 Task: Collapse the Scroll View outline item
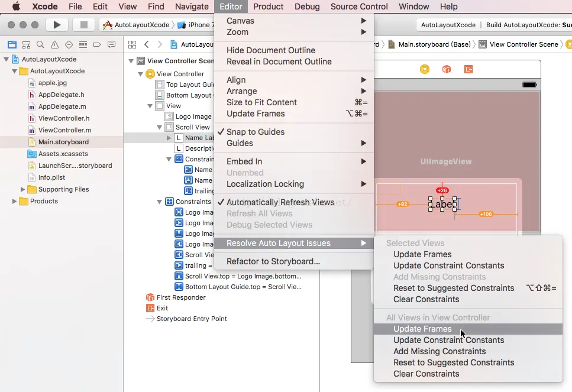point(160,127)
